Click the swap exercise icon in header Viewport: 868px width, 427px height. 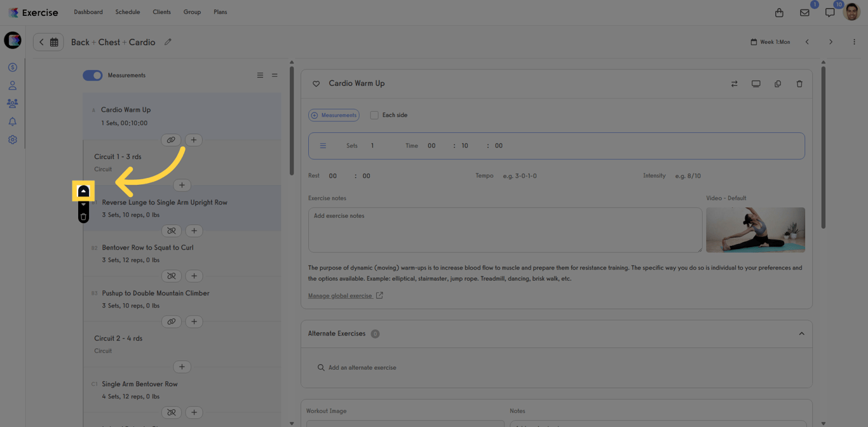[x=734, y=84]
